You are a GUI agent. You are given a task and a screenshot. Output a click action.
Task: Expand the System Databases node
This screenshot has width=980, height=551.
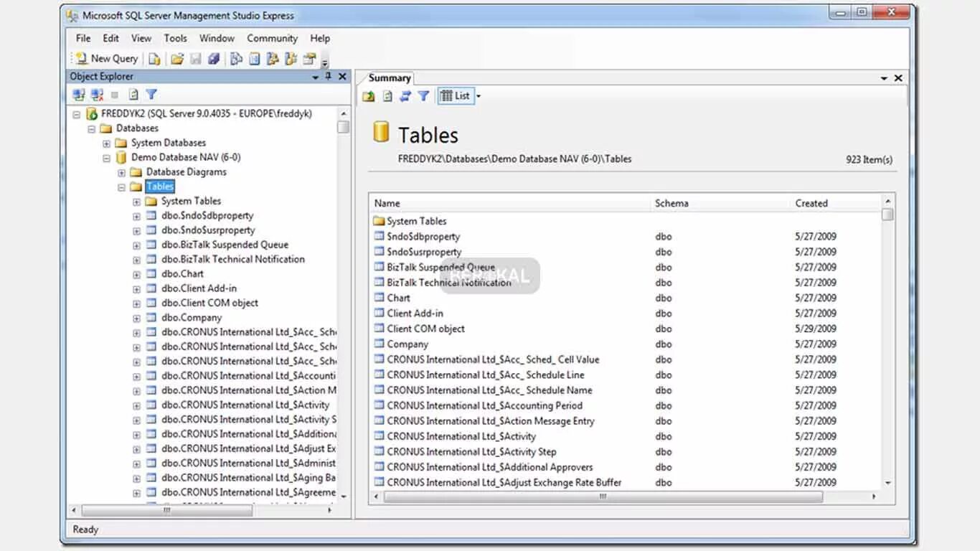pos(106,143)
